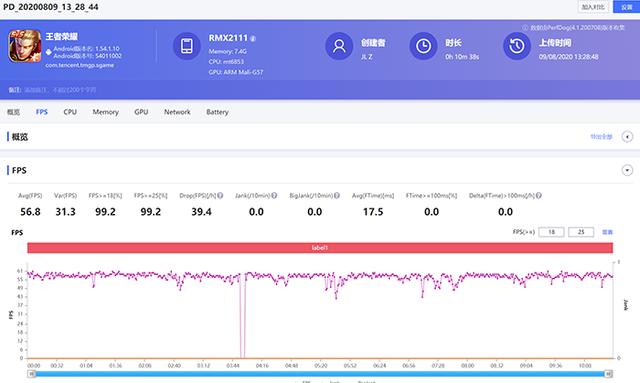This screenshot has width=640, height=383.
Task: Click the duration clock icon
Action: pos(423,46)
